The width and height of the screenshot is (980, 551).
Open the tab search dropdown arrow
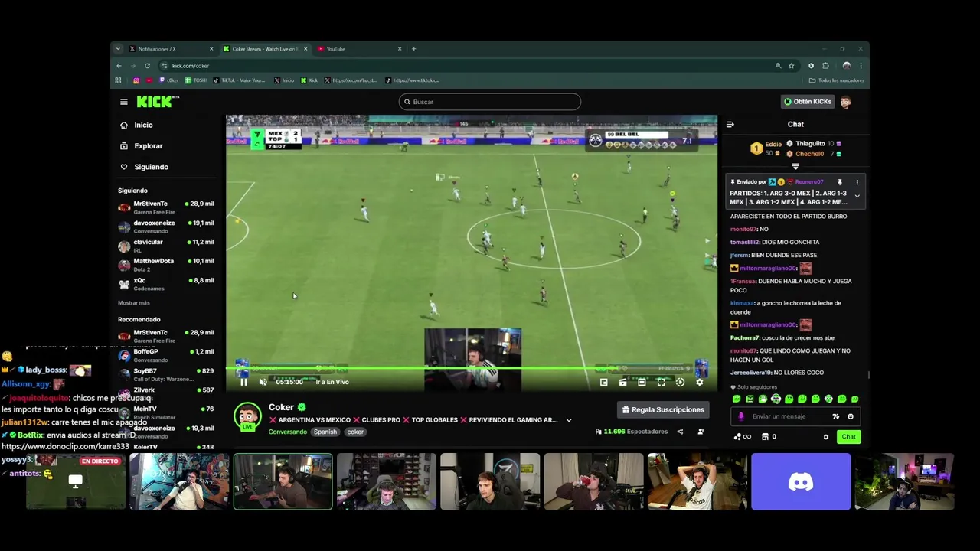[x=118, y=49]
